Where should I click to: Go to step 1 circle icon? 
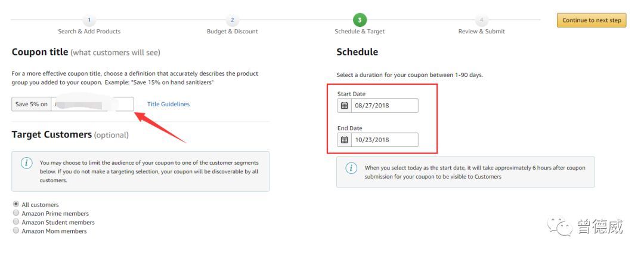tap(89, 20)
